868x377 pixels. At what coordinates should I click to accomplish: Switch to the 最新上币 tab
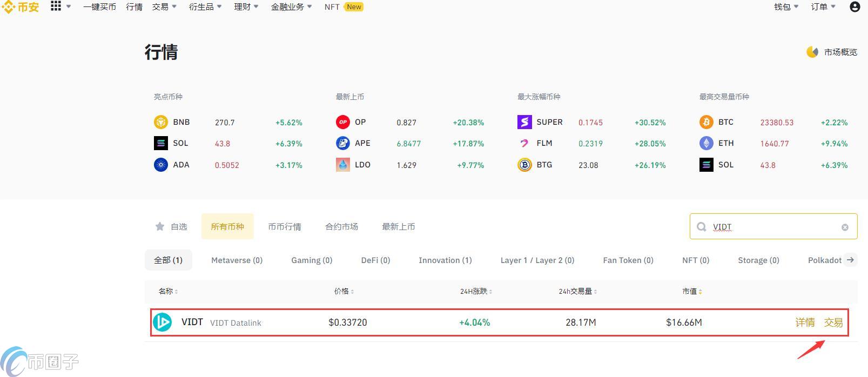(x=399, y=226)
